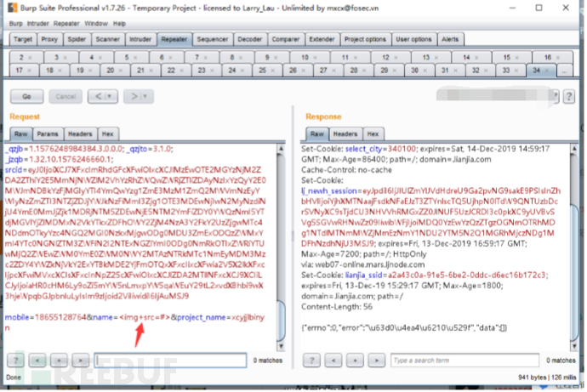Click the Response pane scroll up arrow

[x=574, y=149]
